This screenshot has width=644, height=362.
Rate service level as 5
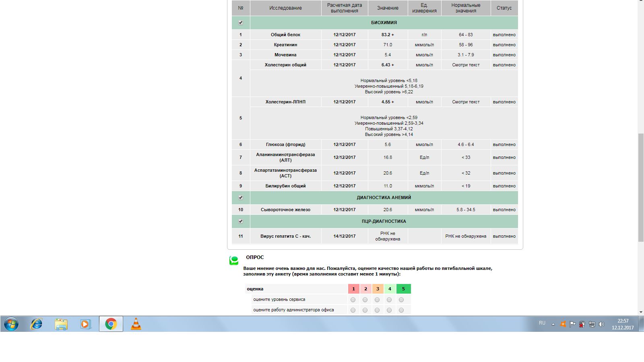click(x=401, y=300)
